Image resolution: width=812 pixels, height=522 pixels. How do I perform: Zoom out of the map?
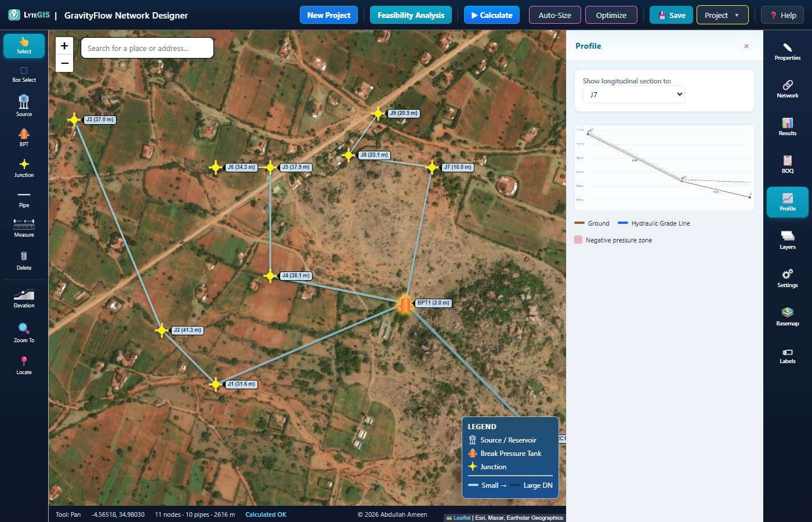point(64,63)
